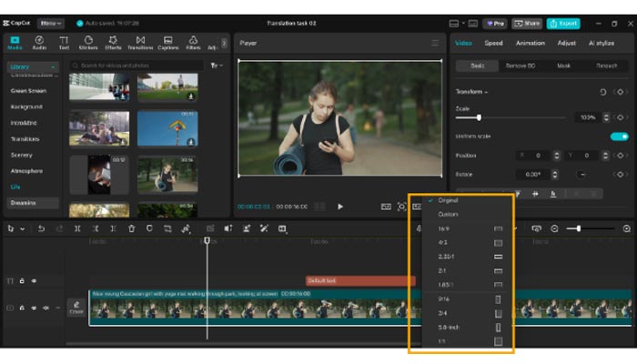Click the Undo arrow in timeline toolbar
The height and width of the screenshot is (364, 637).
41,228
